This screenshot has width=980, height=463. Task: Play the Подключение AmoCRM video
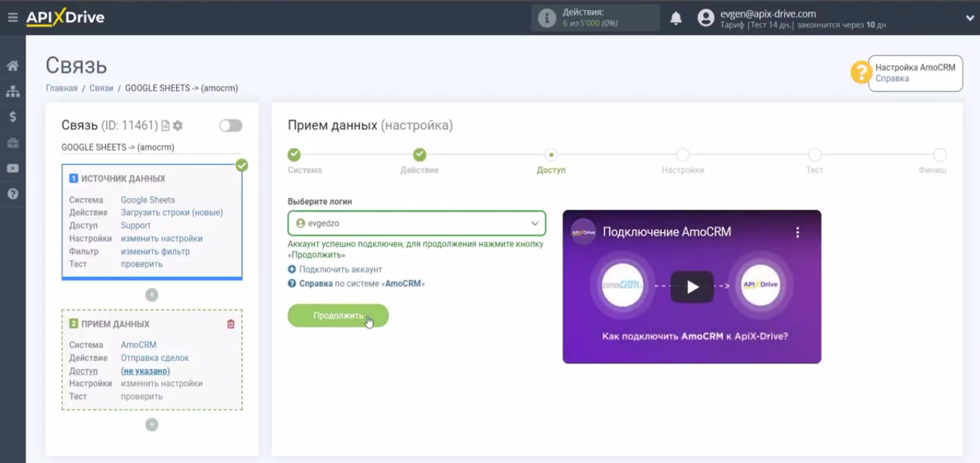point(692,287)
